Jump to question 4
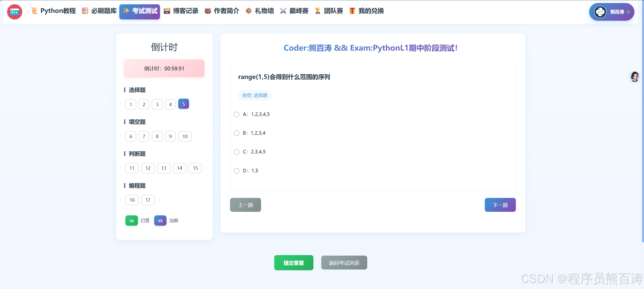Viewport: 644px width, 289px height. click(170, 105)
